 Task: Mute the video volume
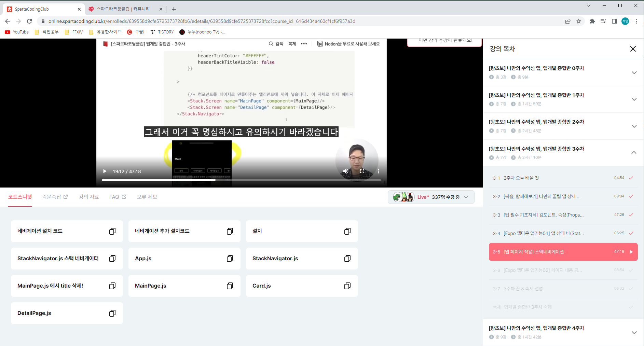(346, 171)
